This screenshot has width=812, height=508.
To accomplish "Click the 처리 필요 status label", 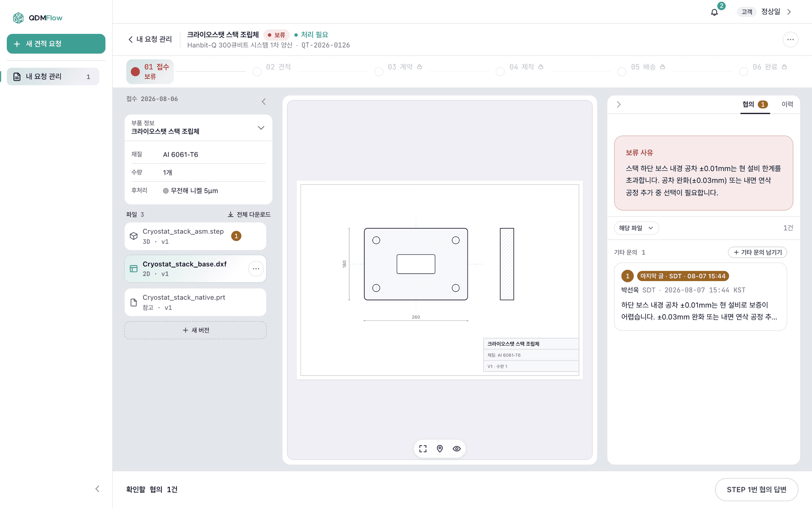I will [x=311, y=35].
